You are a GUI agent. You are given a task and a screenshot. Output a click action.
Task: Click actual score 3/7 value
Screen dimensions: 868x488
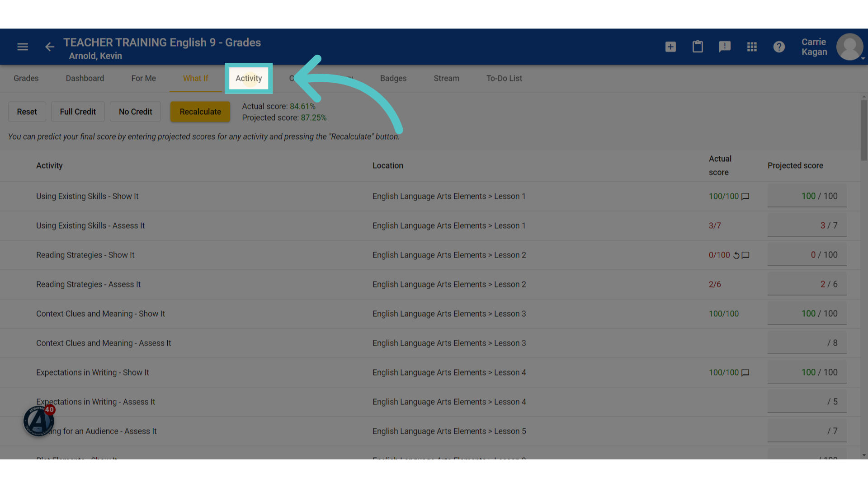[715, 226]
